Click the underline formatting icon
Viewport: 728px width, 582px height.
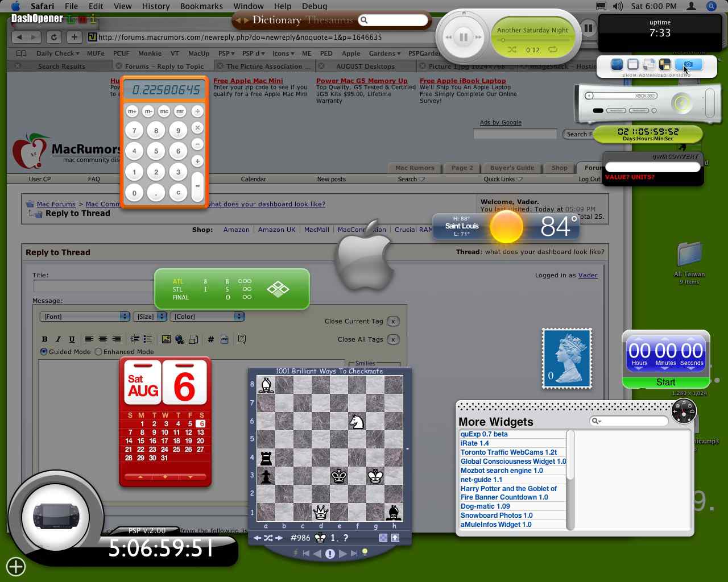[x=72, y=339]
